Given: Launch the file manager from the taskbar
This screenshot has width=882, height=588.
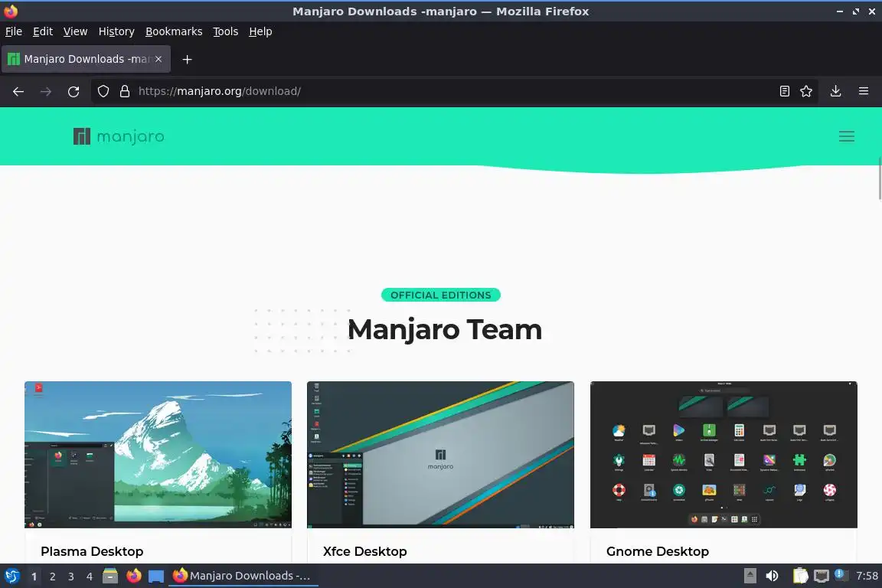Looking at the screenshot, I should point(110,576).
